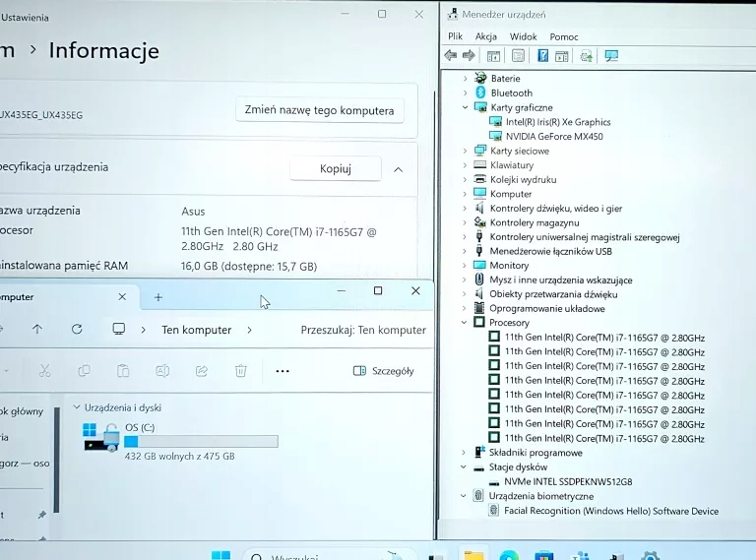Expand the Karty sieciowe category arrow
The image size is (756, 560).
465,151
